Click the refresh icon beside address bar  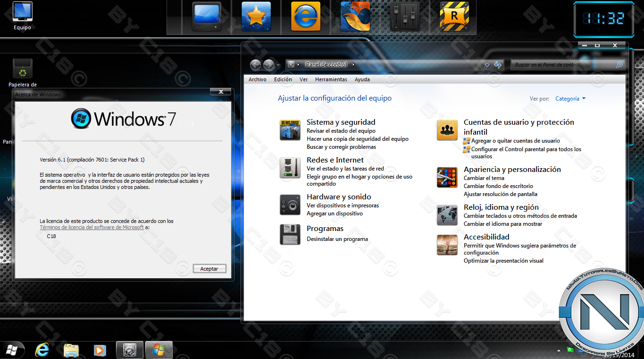click(x=497, y=65)
